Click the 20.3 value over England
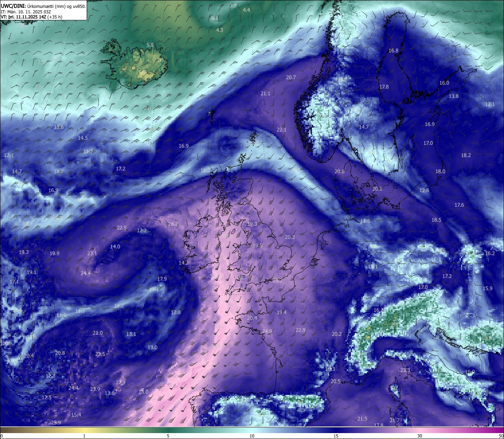504x439 pixels. tap(289, 237)
